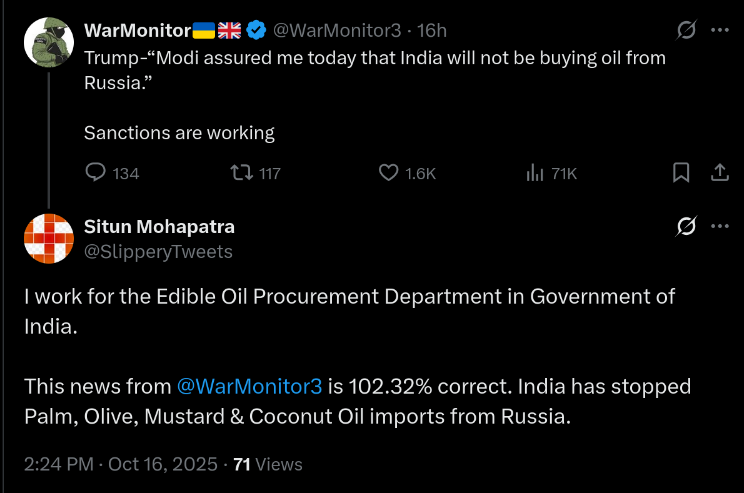744x493 pixels.
Task: Follow the @WarMonitor3 mention in reply text
Action: tap(249, 385)
